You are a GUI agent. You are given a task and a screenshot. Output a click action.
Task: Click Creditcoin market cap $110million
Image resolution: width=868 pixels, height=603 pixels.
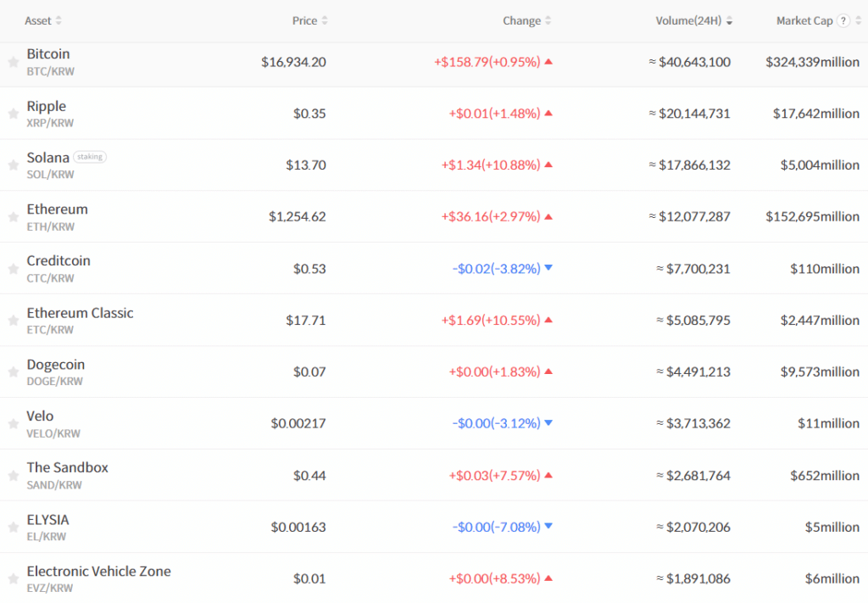(x=825, y=269)
